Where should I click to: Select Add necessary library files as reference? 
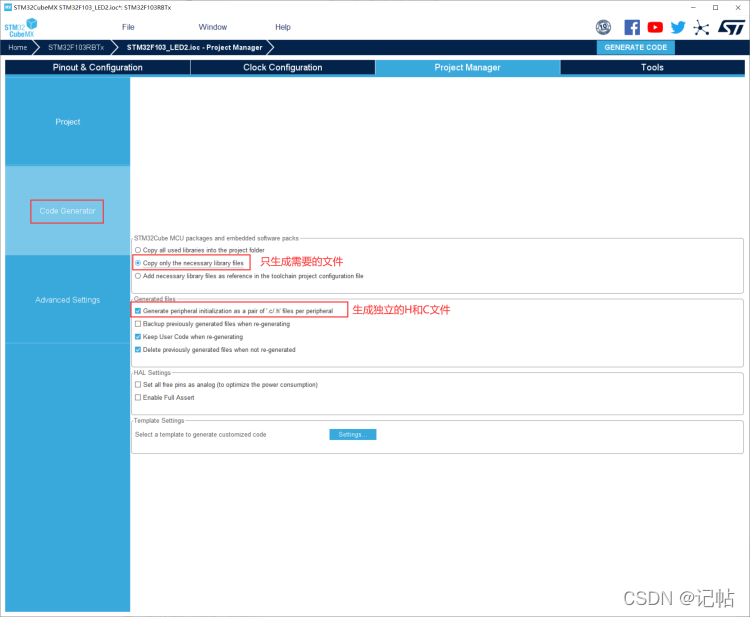(138, 276)
